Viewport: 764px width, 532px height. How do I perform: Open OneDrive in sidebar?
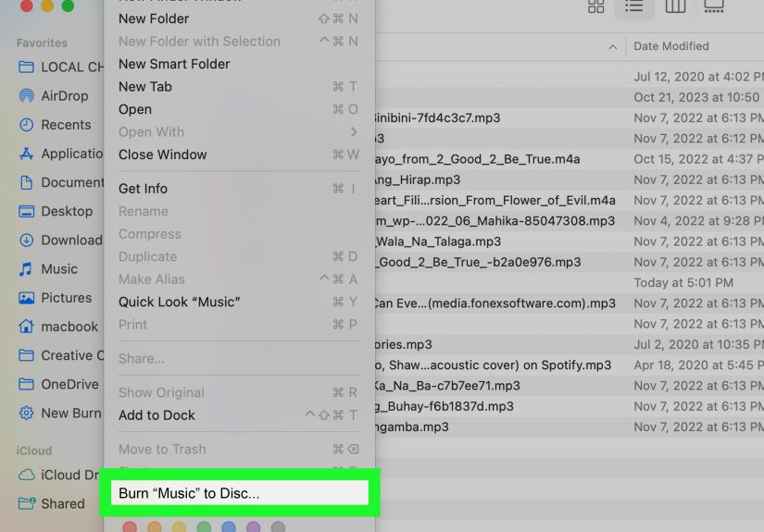point(58,384)
